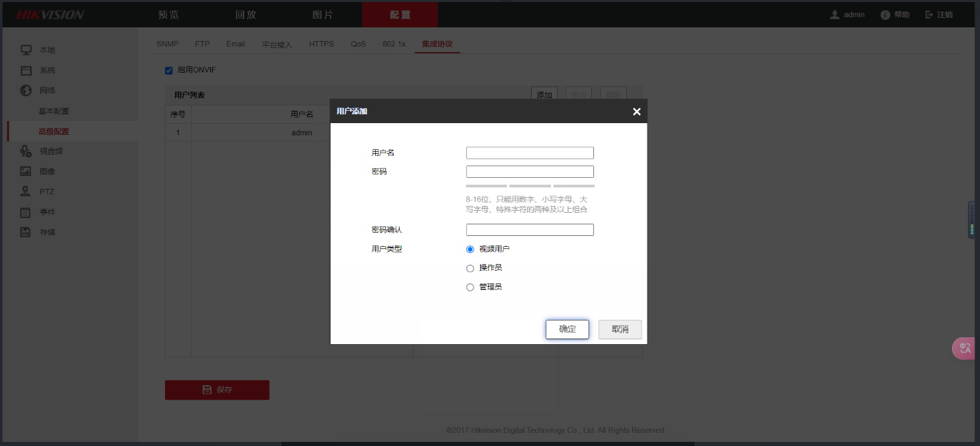This screenshot has height=446, width=980.
Task: Click the Event calendar icon in sidebar
Action: tap(26, 212)
